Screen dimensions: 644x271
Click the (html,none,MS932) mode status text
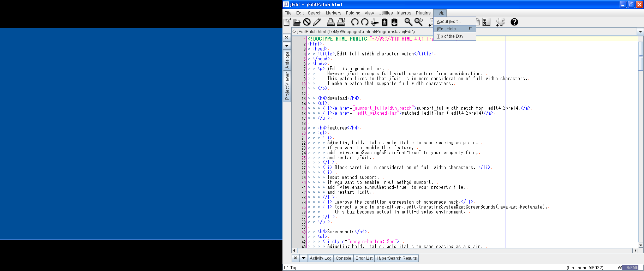pos(586,268)
